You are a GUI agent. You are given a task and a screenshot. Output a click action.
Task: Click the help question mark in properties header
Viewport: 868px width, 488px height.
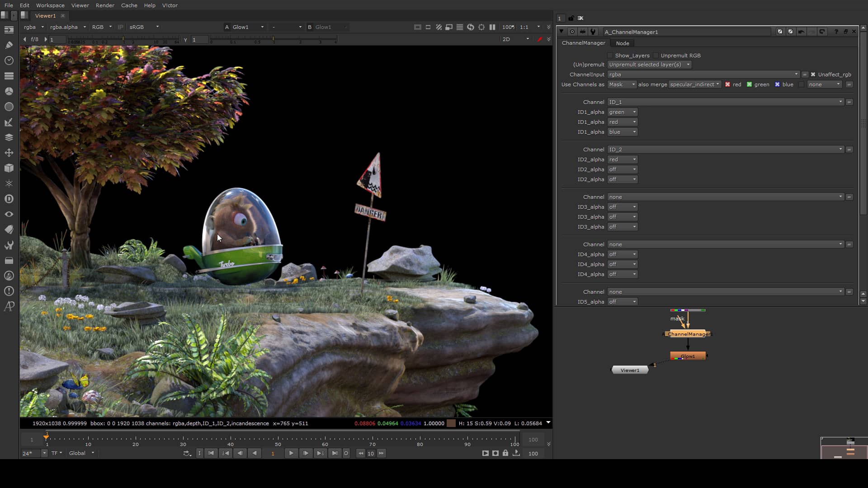(836, 32)
